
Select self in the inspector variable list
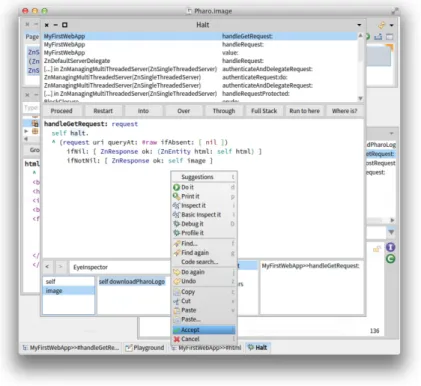tap(69, 282)
